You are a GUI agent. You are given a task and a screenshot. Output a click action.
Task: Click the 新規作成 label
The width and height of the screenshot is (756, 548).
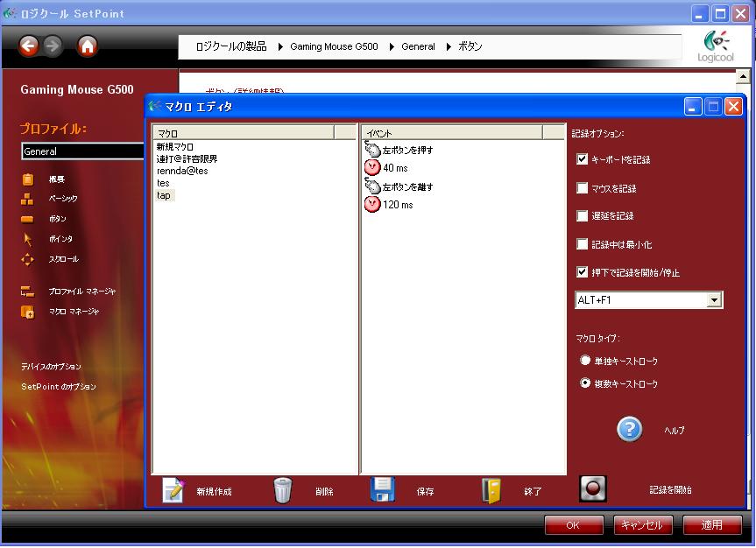coord(214,492)
